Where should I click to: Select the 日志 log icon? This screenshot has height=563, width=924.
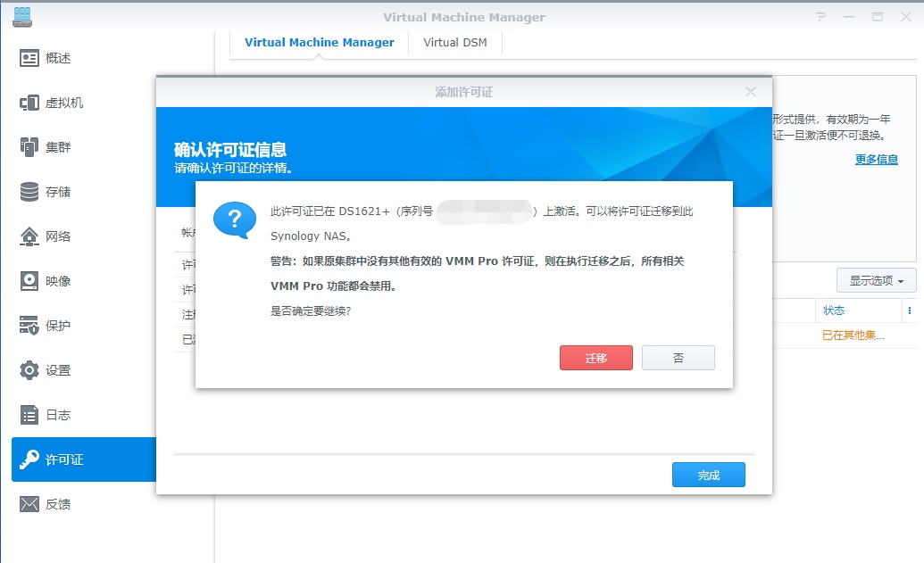tap(29, 415)
